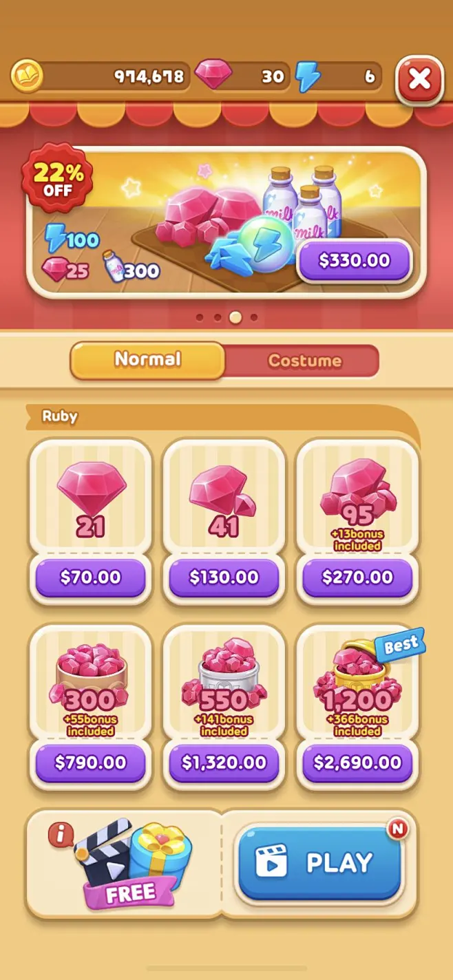Tap the gold coin icon in top bar
Viewport: 453px width, 980px height.
click(27, 76)
